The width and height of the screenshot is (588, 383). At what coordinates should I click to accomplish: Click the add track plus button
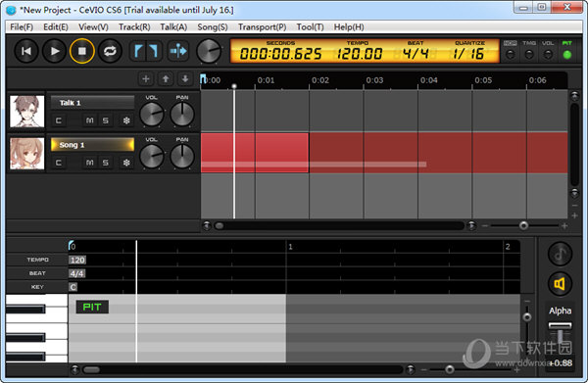[x=146, y=79]
